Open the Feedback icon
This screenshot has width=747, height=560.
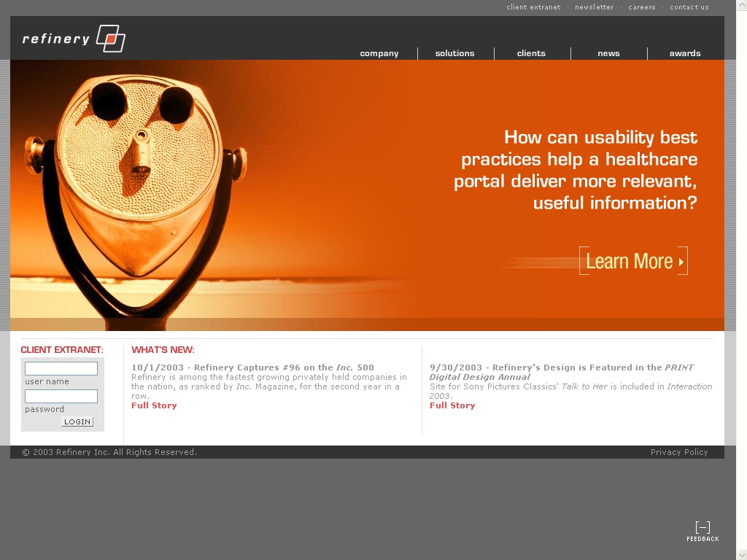703,531
